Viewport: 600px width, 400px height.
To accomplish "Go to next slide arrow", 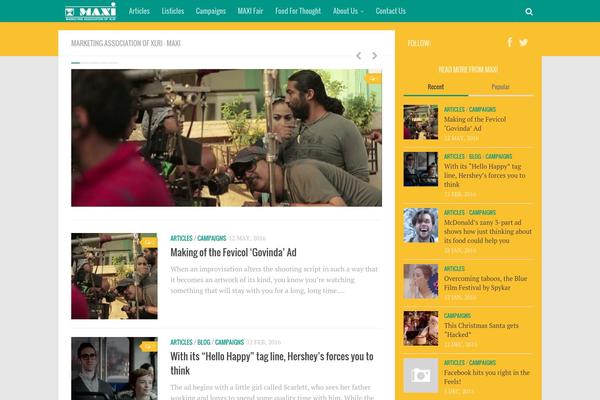I will [x=374, y=56].
